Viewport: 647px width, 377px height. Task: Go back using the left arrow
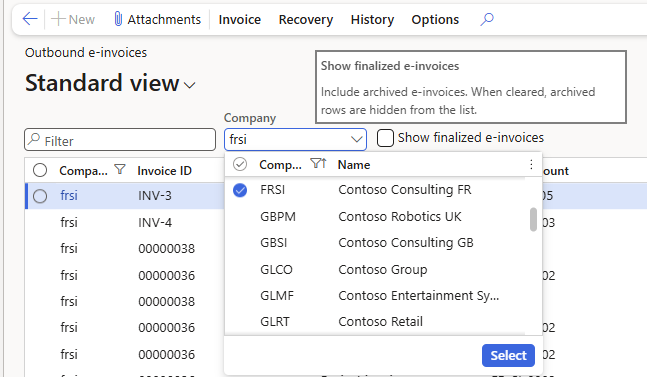[x=30, y=19]
